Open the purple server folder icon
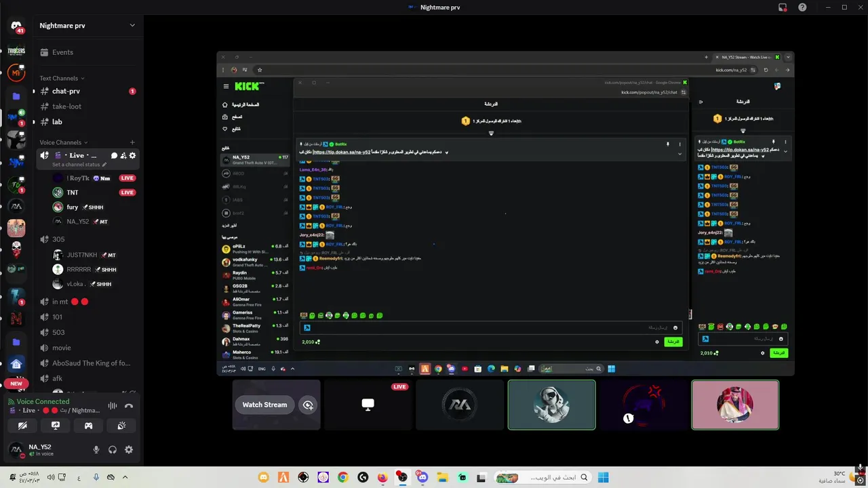This screenshot has width=868, height=488. (x=16, y=96)
